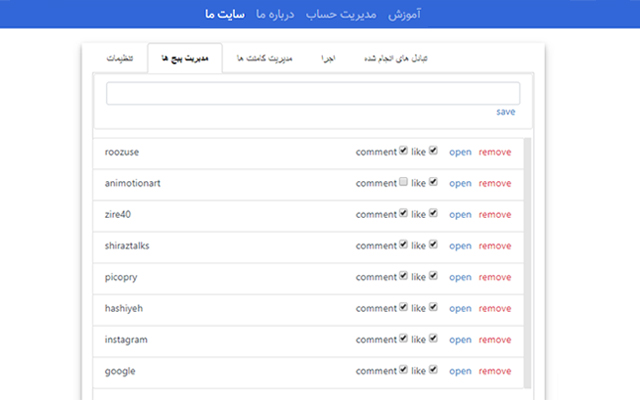Focus the page name input field
The height and width of the screenshot is (400, 640).
312,93
